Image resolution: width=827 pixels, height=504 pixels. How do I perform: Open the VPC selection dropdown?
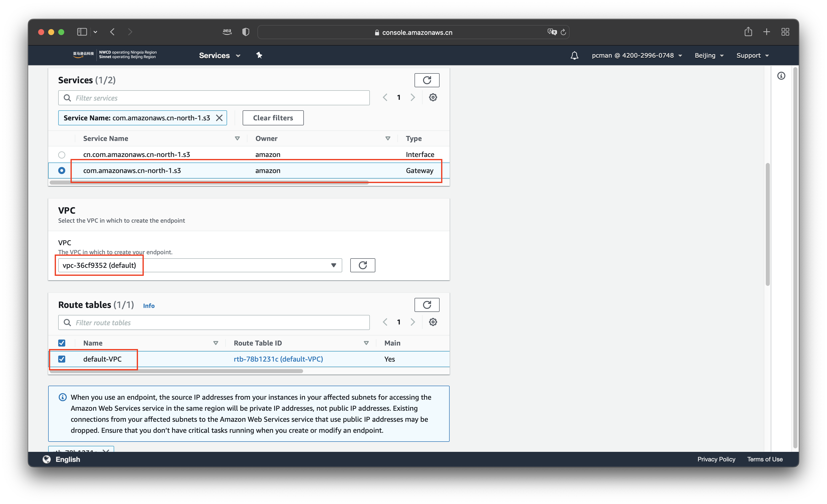point(200,265)
